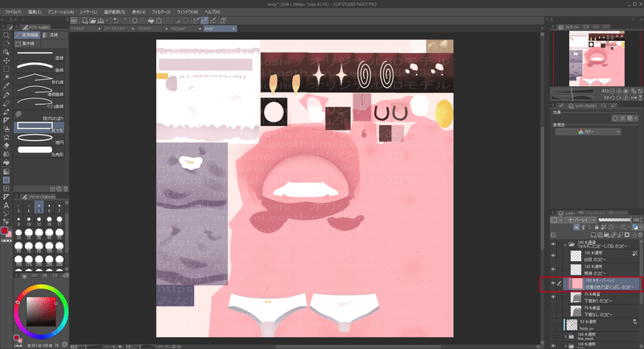644x349 pixels.
Task: Click the Undo arrow in command bar
Action: tap(116, 20)
